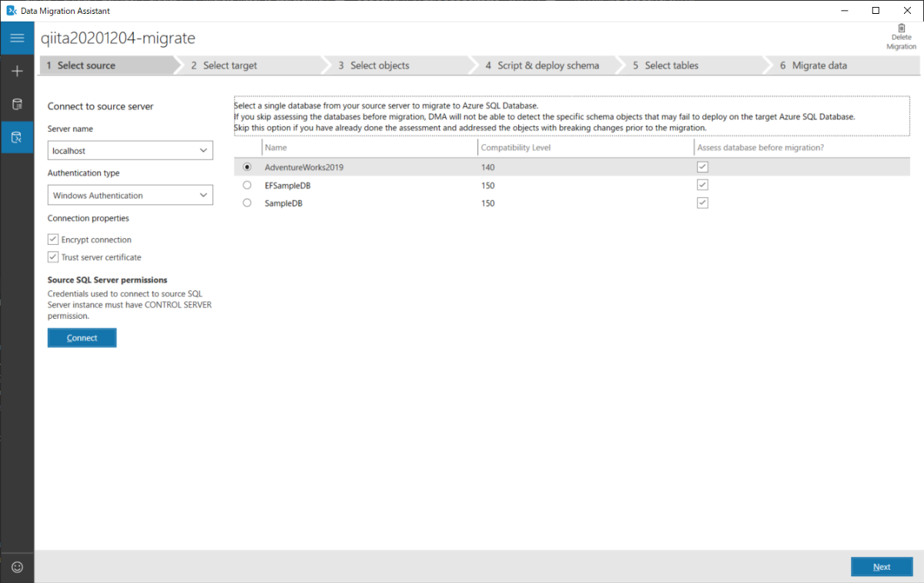Screen dimensions: 924x583
Task: Click the Data Migration Assistant app icon
Action: pos(11,11)
